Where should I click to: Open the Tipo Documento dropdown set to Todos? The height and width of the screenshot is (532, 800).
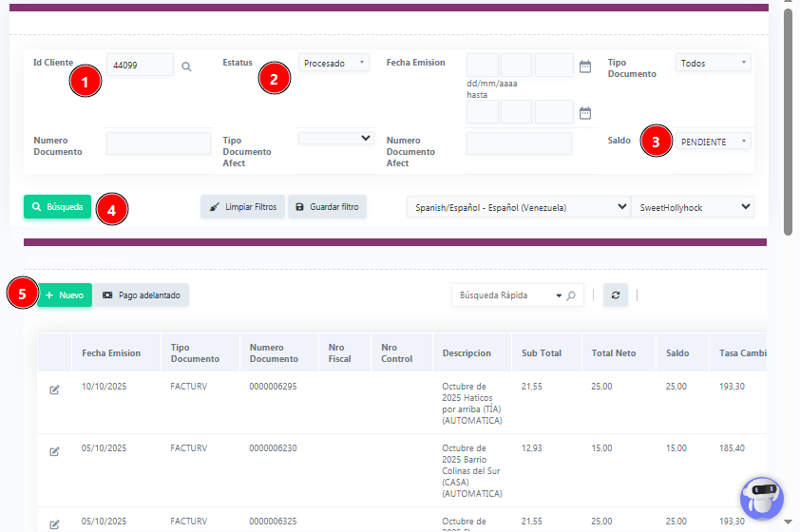point(713,63)
